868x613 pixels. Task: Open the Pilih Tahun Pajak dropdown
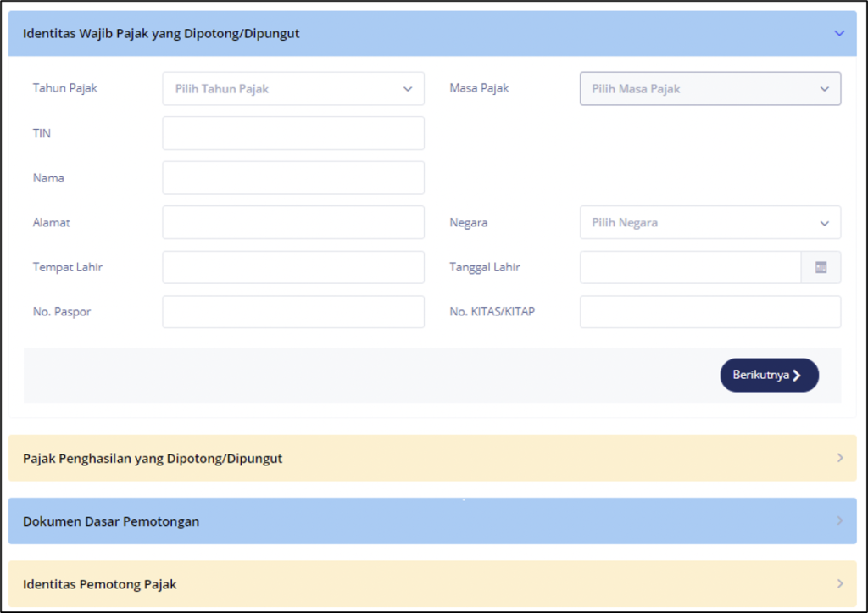[292, 89]
